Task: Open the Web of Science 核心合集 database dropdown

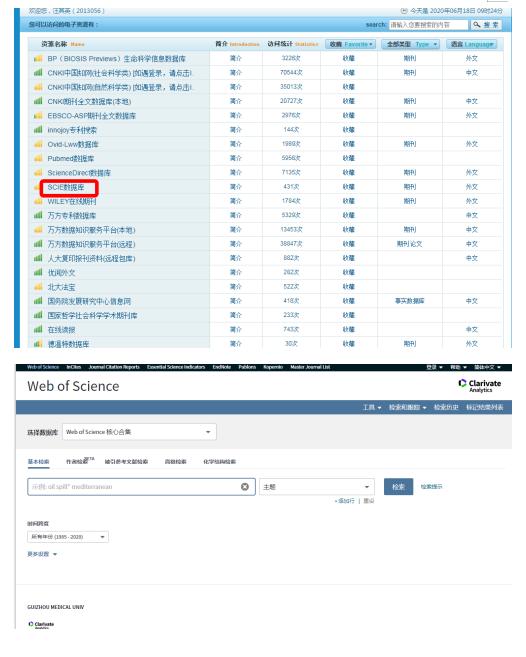Action: [x=139, y=432]
